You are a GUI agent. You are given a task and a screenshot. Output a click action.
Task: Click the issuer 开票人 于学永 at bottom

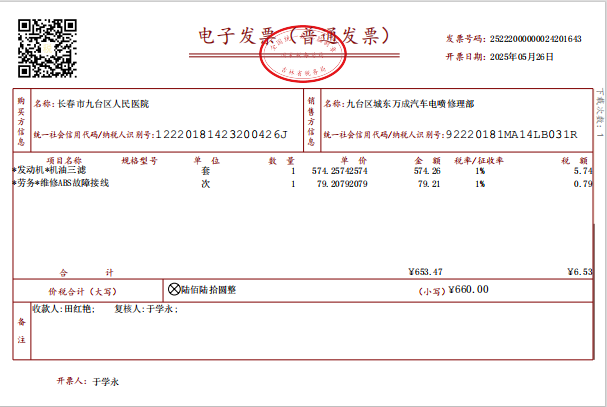[88, 381]
